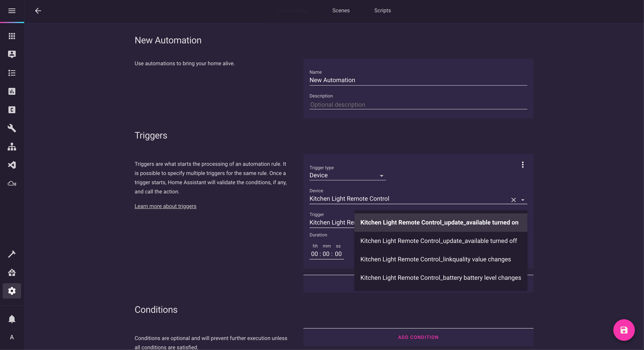Open the wrench icon in sidebar
This screenshot has width=644, height=350.
(12, 128)
